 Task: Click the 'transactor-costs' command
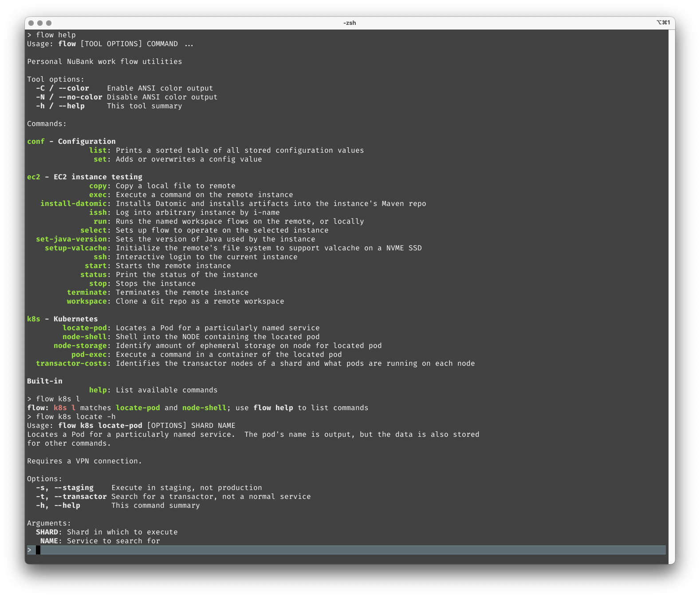(x=71, y=364)
